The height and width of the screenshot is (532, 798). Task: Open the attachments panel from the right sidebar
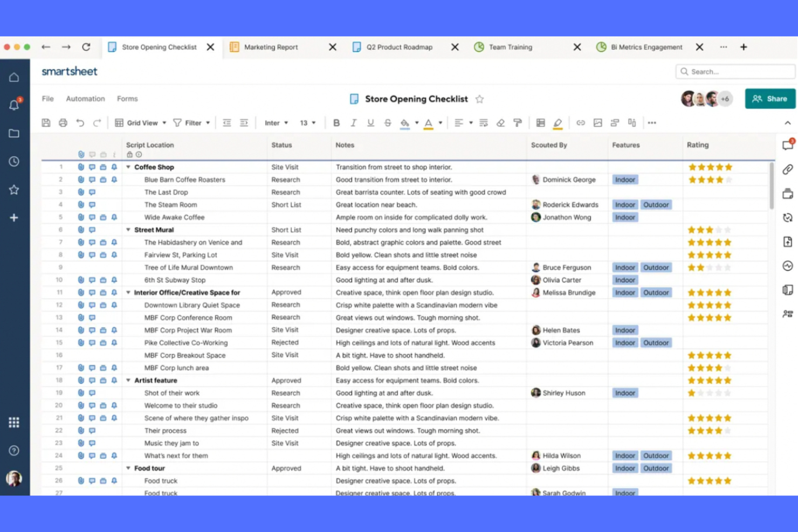[x=788, y=169]
